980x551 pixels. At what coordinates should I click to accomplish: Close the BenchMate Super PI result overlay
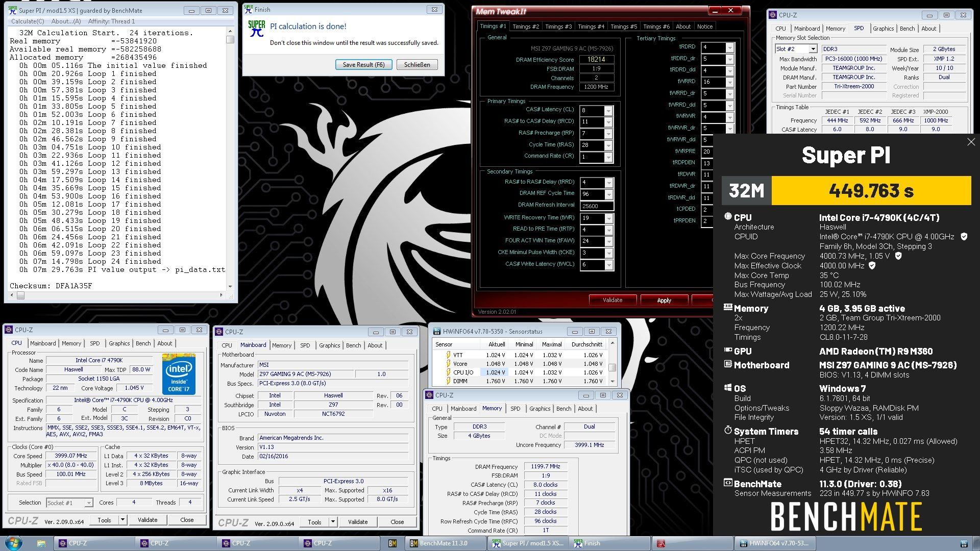tap(971, 142)
